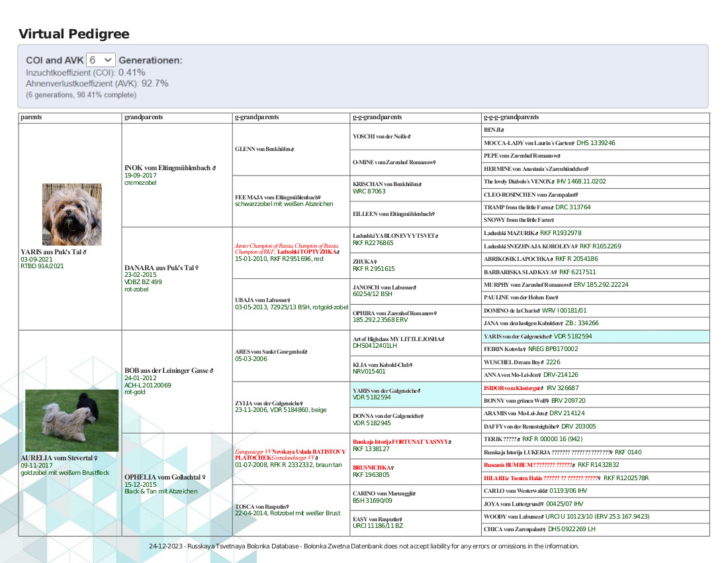Open YARIS aus Puk's Tal entry

pyautogui.click(x=54, y=252)
